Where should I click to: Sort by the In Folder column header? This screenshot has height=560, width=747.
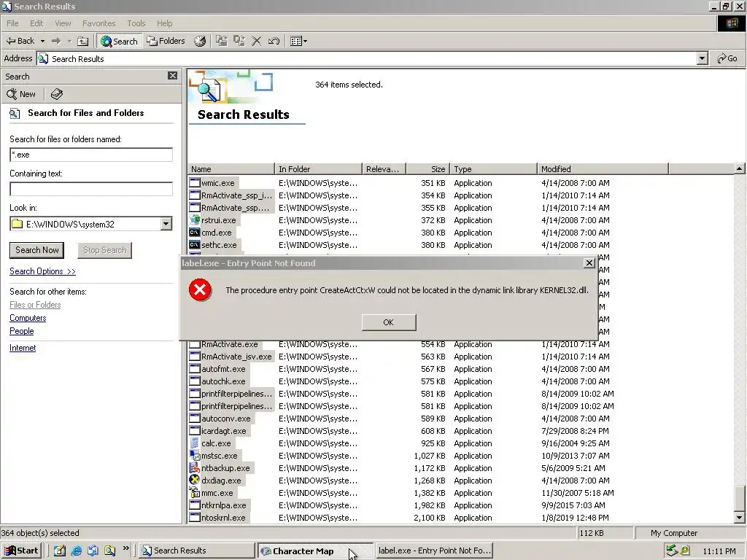click(x=318, y=169)
